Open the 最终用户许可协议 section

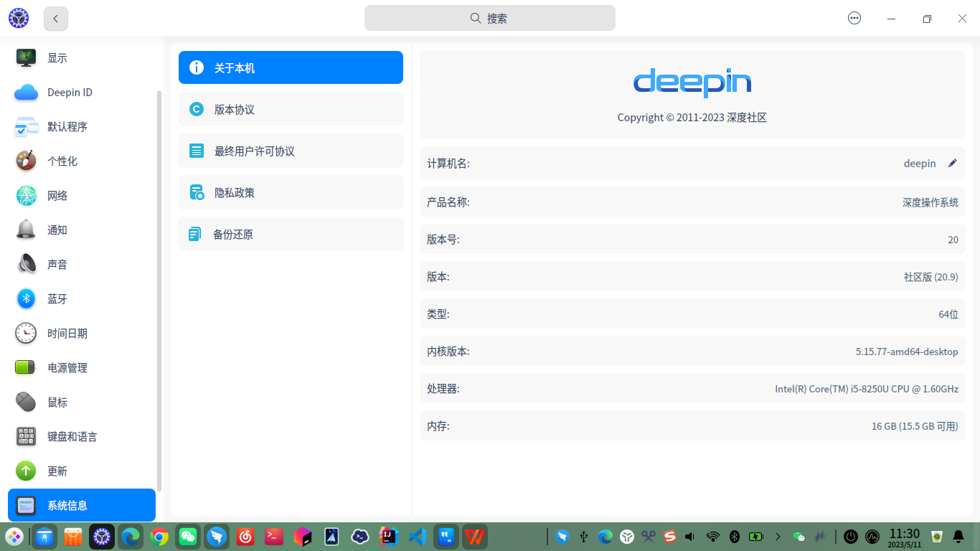291,151
